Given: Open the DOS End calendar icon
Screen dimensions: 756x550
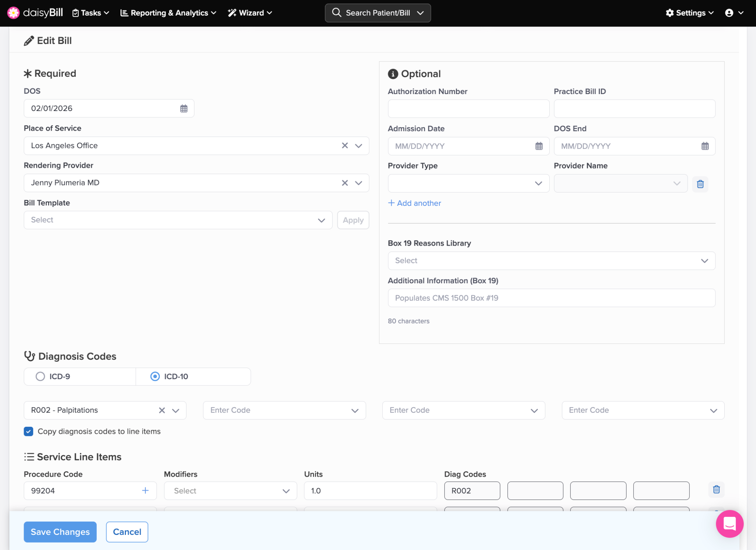Looking at the screenshot, I should [x=705, y=146].
